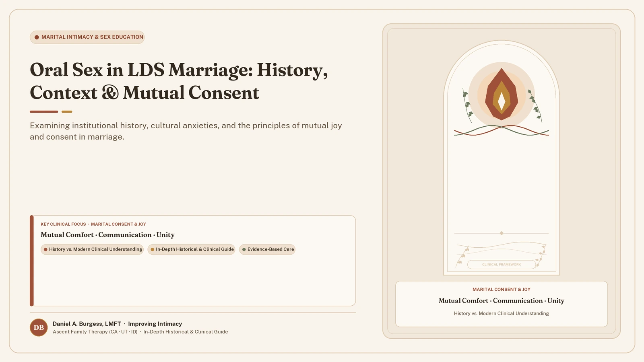Screen dimensions: 644x362
Task: Click the "Key Clinical Focus" label
Action: tap(63, 224)
